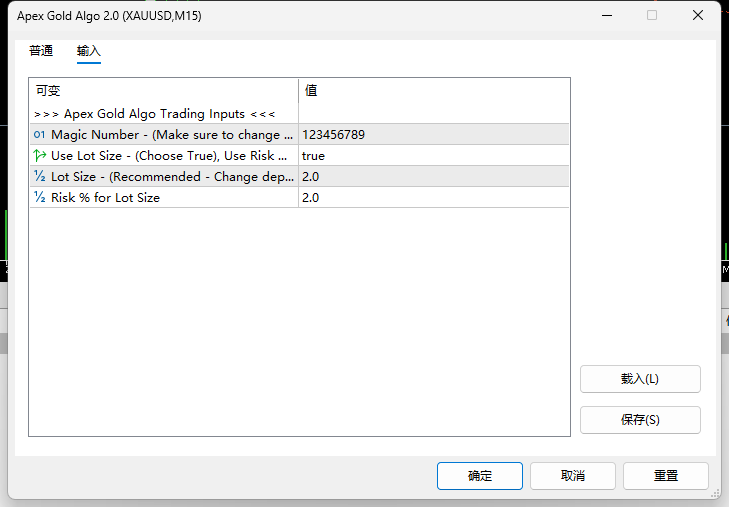Cancel the dialog with 取消

[x=573, y=476]
